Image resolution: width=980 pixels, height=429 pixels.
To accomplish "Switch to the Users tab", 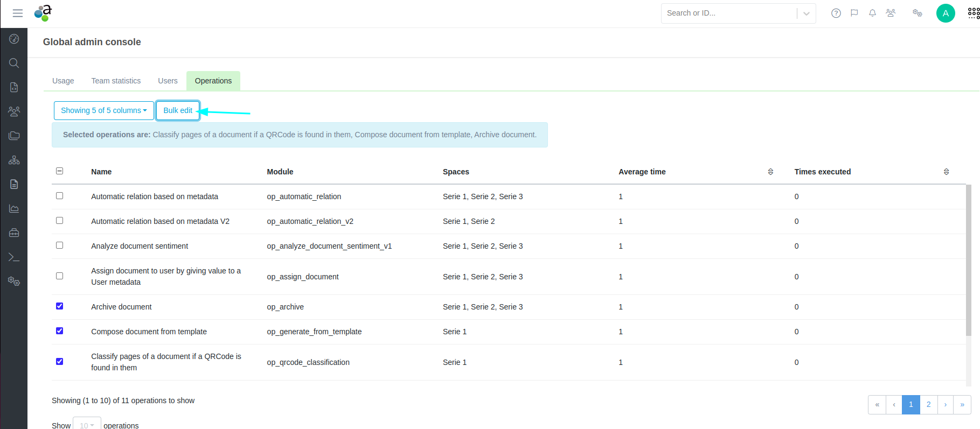I will tap(168, 81).
